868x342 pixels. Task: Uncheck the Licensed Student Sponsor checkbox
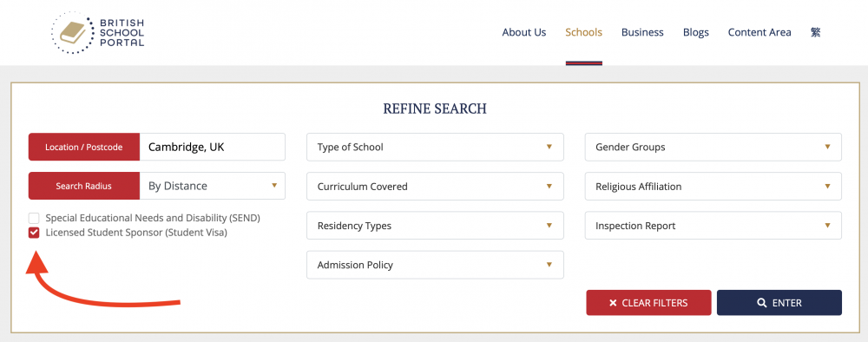pyautogui.click(x=35, y=233)
